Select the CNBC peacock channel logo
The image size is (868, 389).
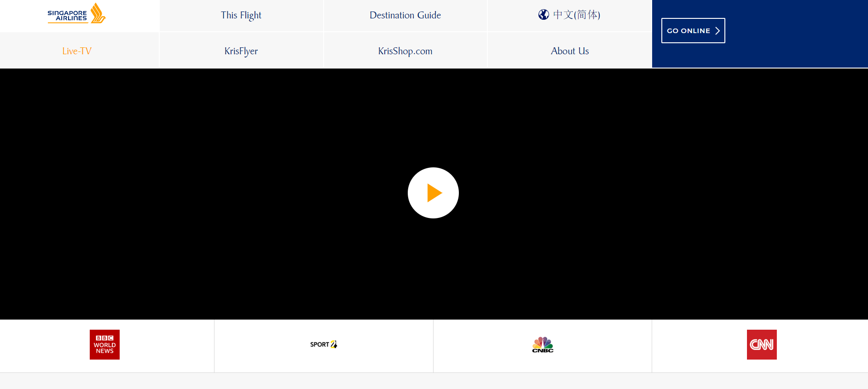coord(543,344)
